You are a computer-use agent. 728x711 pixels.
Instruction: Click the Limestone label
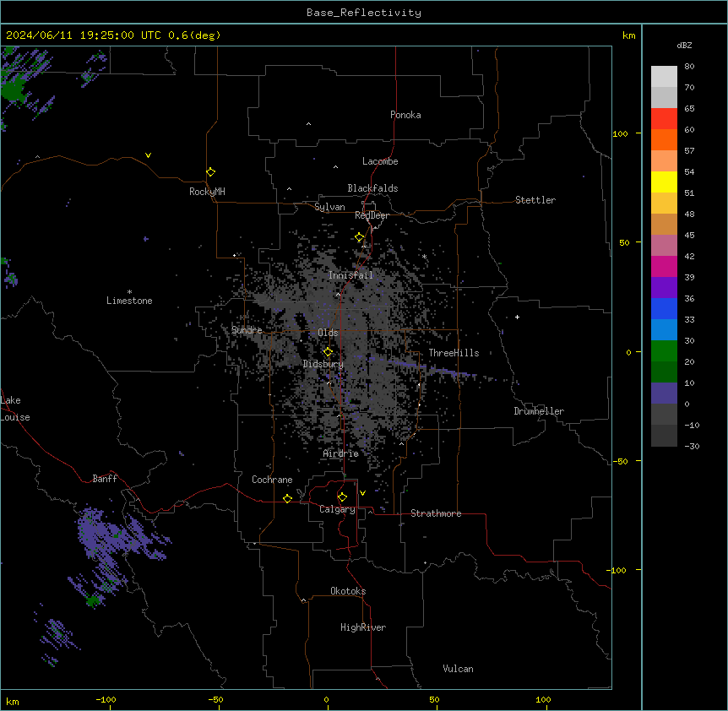tap(129, 301)
